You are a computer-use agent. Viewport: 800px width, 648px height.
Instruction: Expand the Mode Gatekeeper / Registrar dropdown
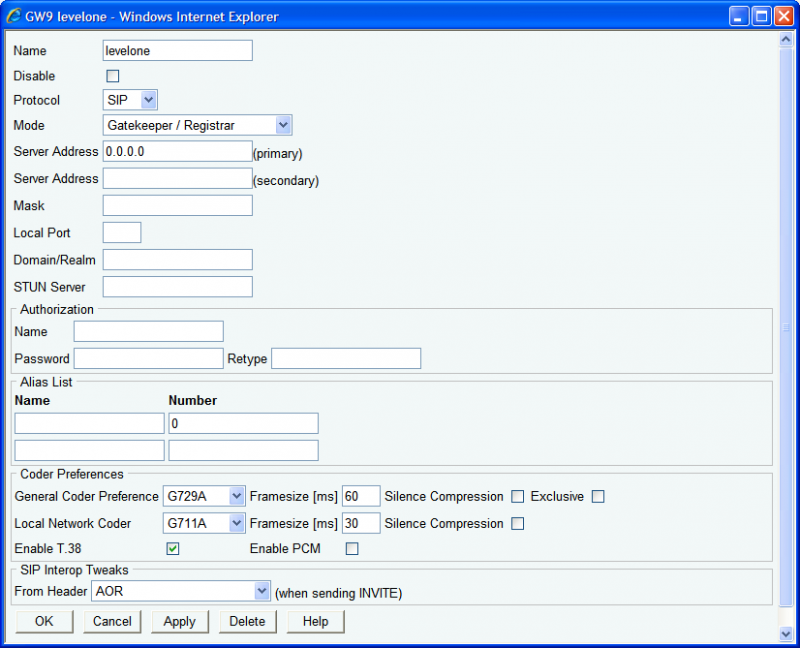[197, 125]
